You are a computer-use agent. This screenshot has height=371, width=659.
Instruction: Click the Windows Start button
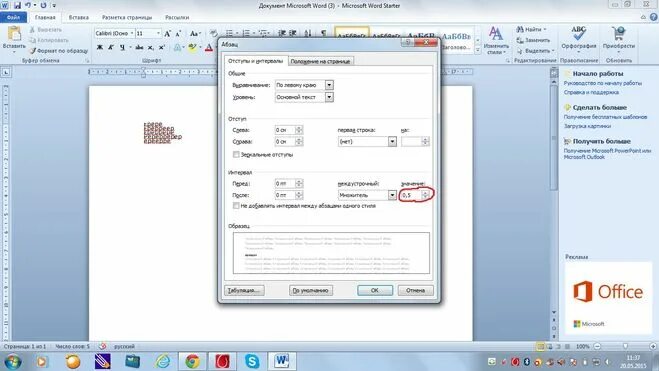(x=13, y=361)
